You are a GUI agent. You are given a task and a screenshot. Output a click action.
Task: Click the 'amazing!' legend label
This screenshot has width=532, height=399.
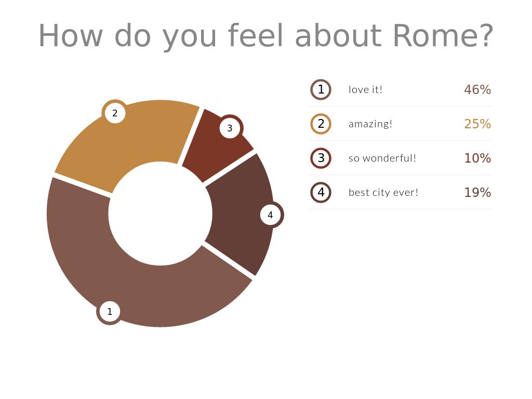(x=370, y=124)
